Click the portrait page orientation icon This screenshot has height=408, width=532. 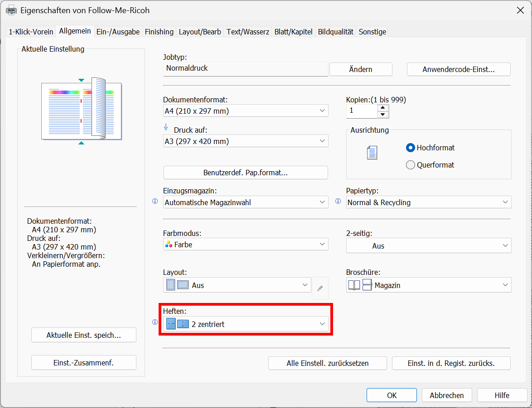pos(372,153)
